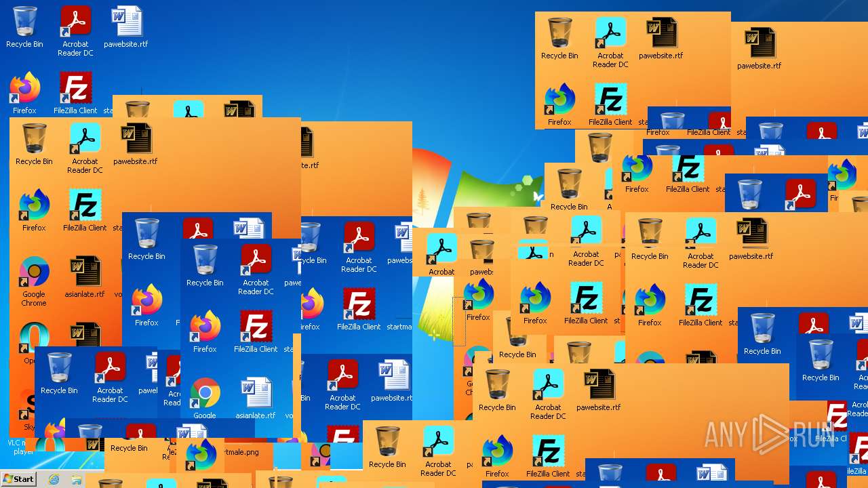Select the pawebsite.rtf in the large left orange tile
The width and height of the screenshot is (868, 488).
click(x=136, y=144)
